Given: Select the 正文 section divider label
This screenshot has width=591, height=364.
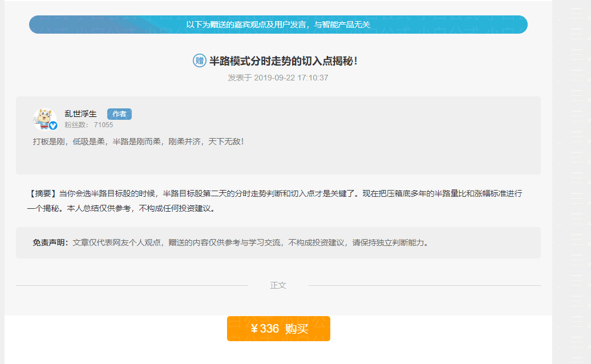Looking at the screenshot, I should tap(279, 285).
